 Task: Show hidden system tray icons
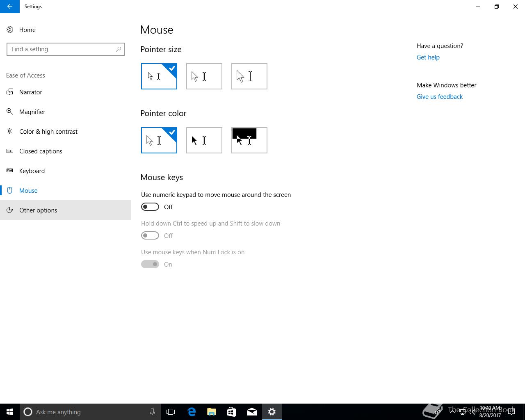[x=452, y=412]
